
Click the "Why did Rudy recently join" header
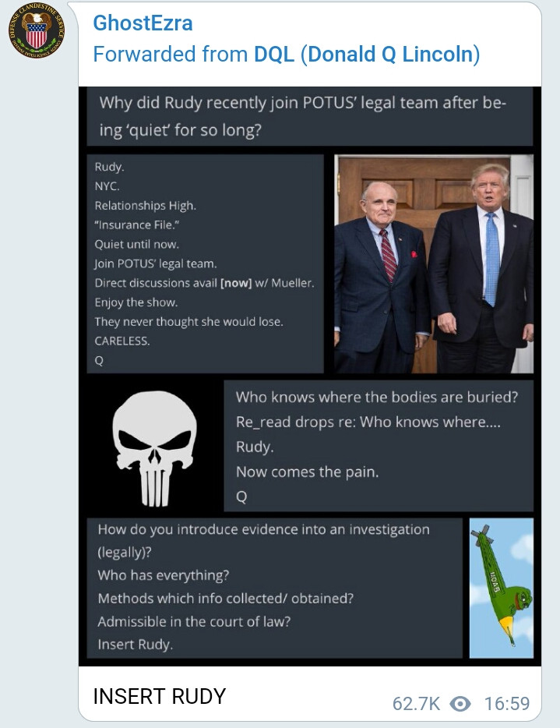(302, 116)
